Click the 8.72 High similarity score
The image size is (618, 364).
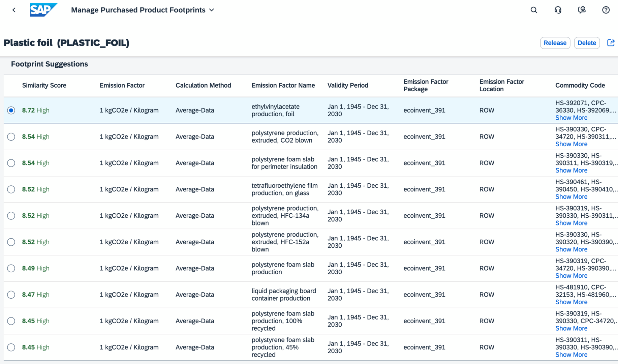tap(36, 110)
